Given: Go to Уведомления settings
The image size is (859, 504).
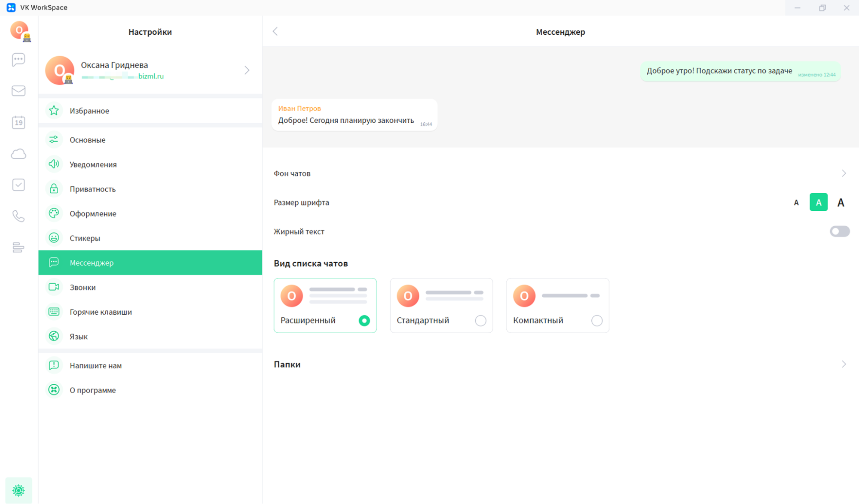Looking at the screenshot, I should (x=93, y=164).
